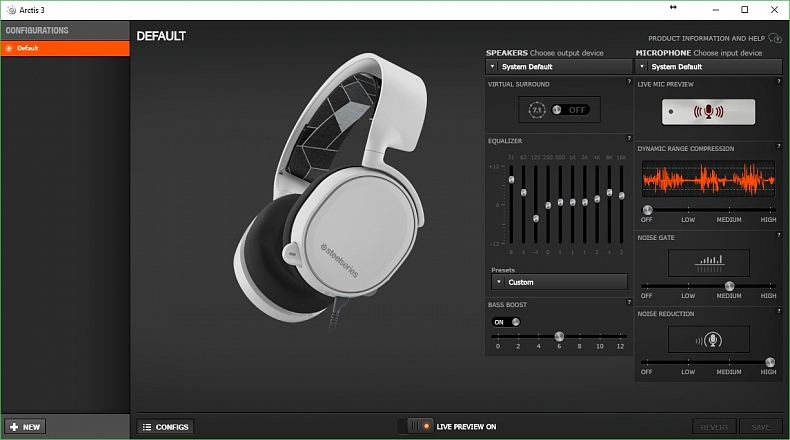Click the Live Mic Preview microphone button
790x440 pixels.
[x=708, y=112]
